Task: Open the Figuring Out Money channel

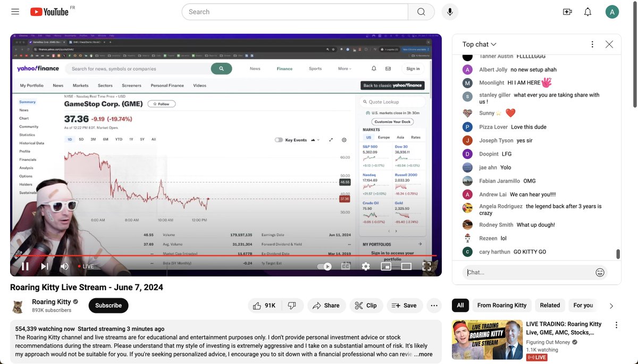Action: [548, 343]
